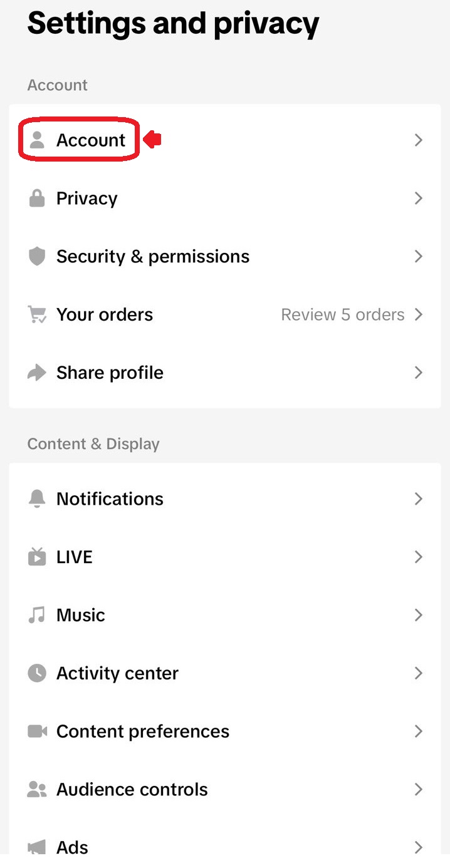Expand the Ads entry chevron
Screen dimensions: 450x868
418,847
